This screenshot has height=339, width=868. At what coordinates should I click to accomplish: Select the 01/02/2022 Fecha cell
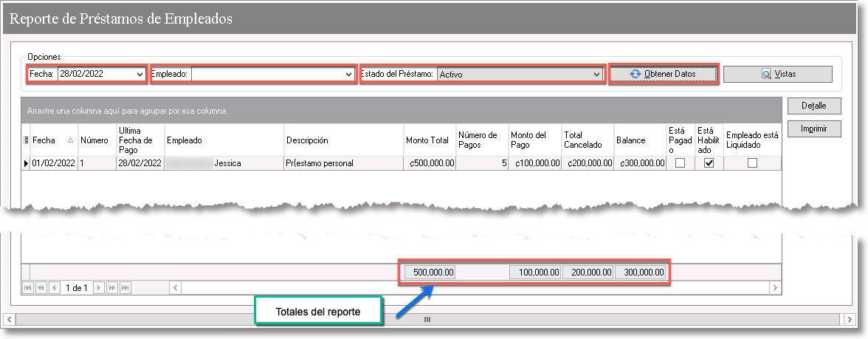pos(54,163)
